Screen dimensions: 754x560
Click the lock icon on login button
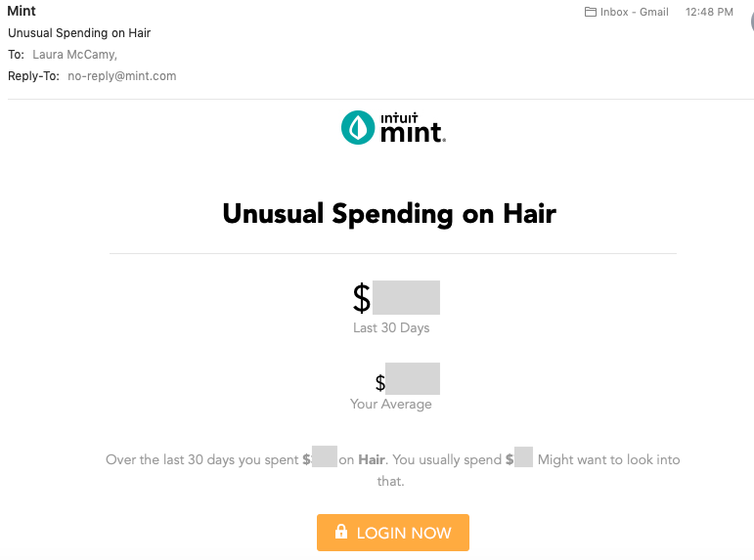tap(341, 533)
